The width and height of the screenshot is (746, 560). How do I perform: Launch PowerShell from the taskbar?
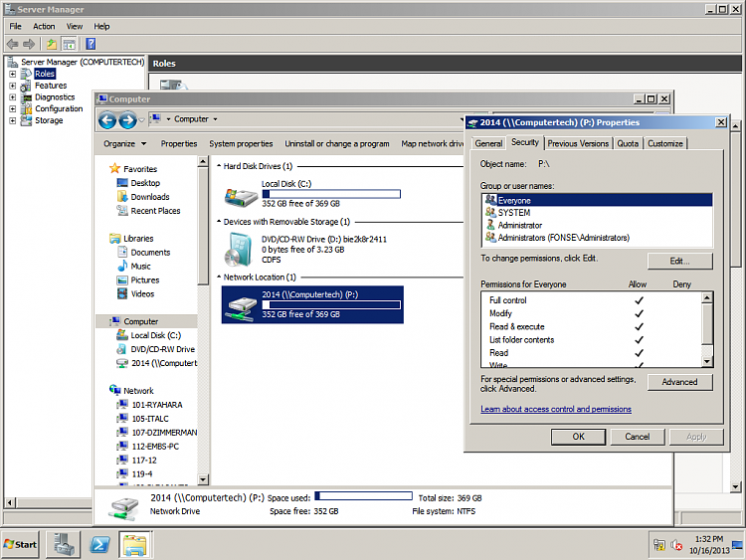point(99,544)
